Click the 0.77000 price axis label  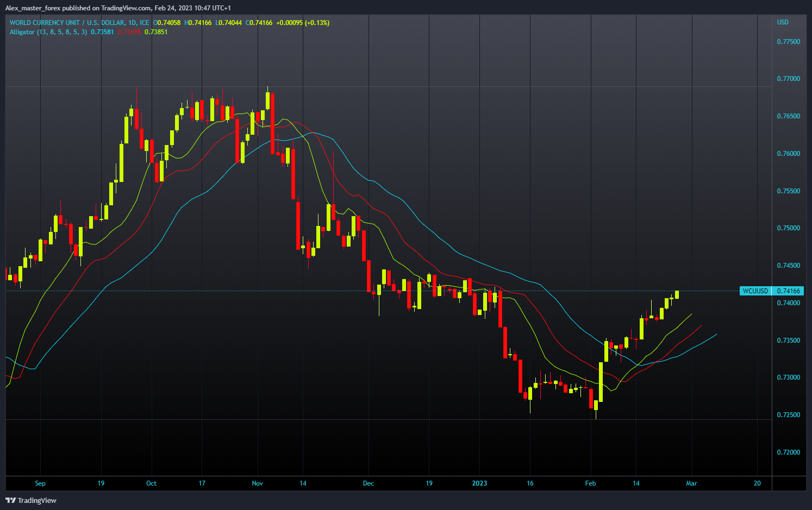[x=788, y=79]
